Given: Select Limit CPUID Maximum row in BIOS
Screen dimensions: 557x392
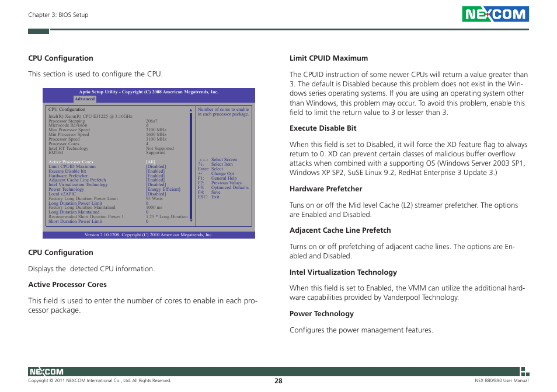Looking at the screenshot, I should [107, 166].
